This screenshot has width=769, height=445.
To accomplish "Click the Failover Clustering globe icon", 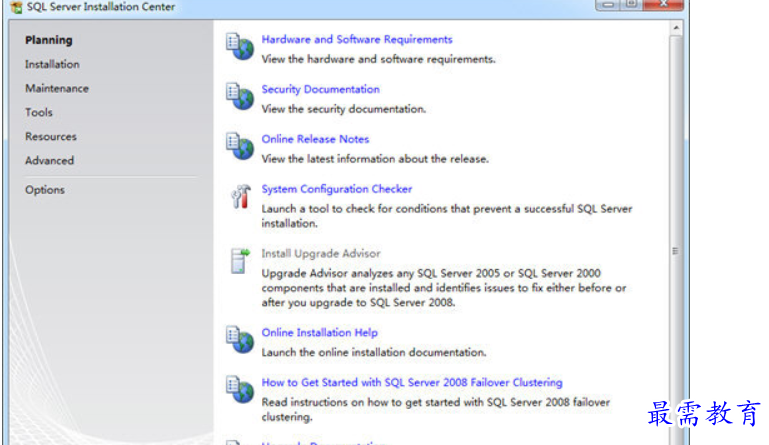I will tap(240, 389).
